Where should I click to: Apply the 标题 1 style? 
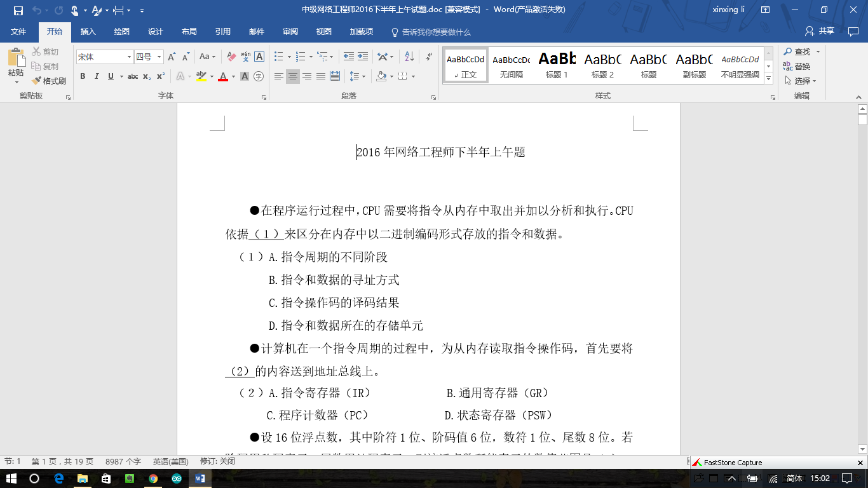click(557, 65)
